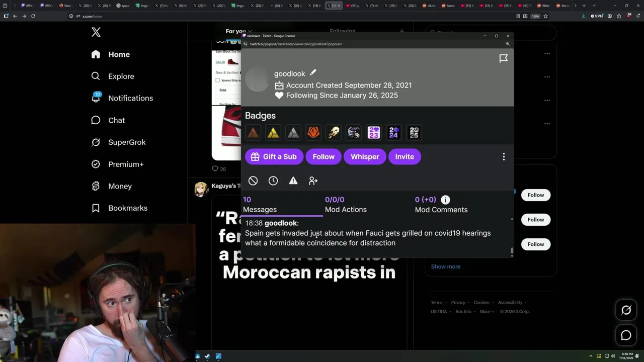The width and height of the screenshot is (644, 362).
Task: Open the Ads Info footer link
Action: coord(463,311)
